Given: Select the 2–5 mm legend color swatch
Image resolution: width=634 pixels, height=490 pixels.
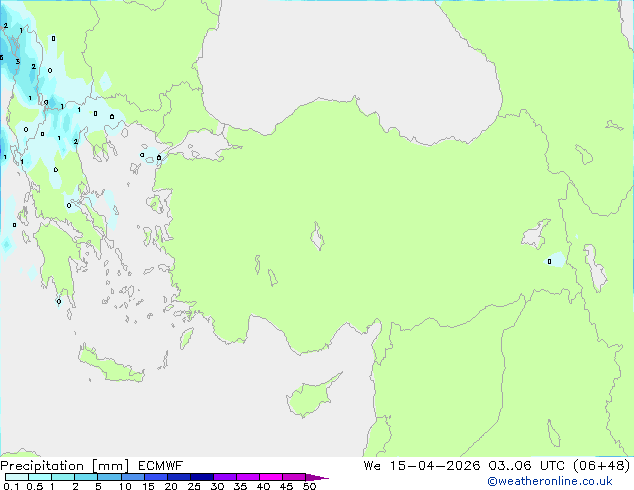Looking at the screenshot, I should 86,477.
